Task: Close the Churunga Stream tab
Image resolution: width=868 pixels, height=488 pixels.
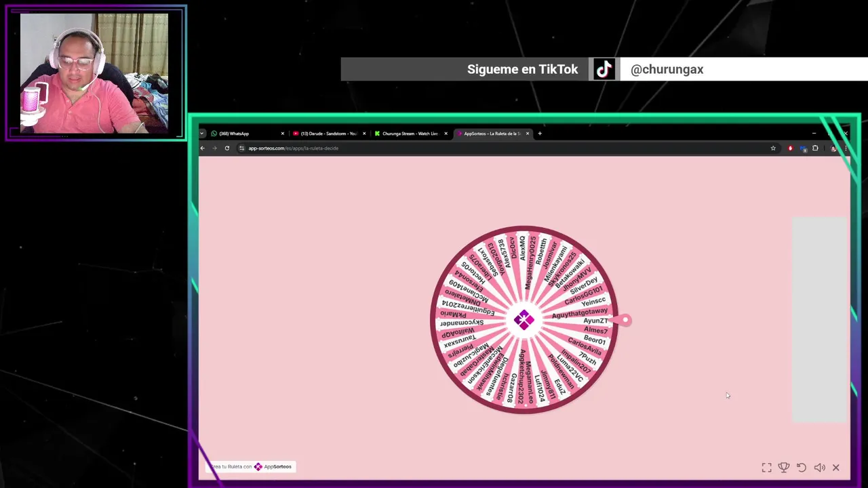Action: [446, 134]
